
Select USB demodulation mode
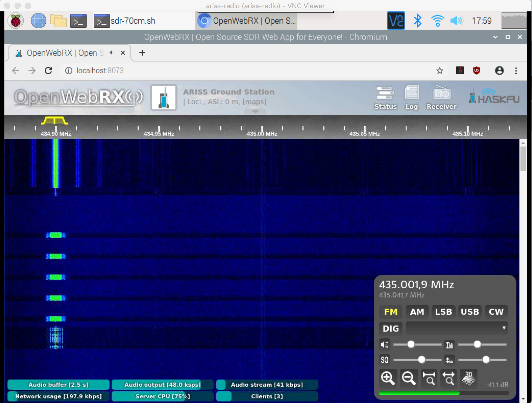point(470,312)
